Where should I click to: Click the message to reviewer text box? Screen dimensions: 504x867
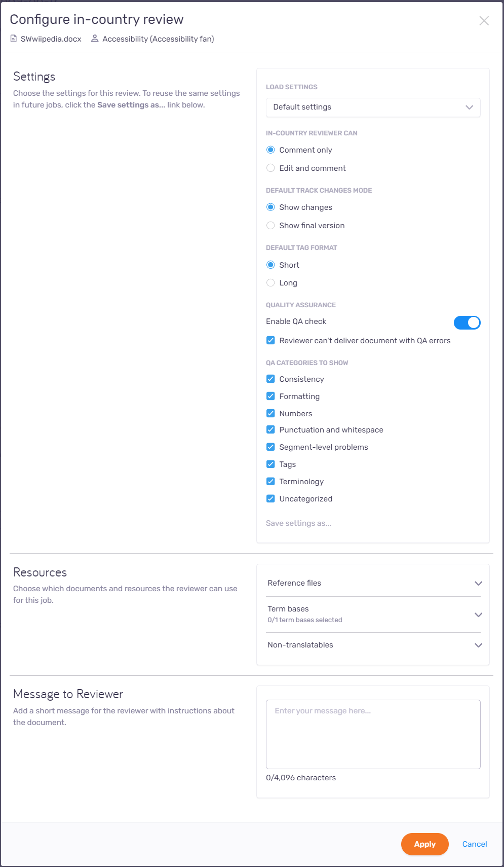373,734
